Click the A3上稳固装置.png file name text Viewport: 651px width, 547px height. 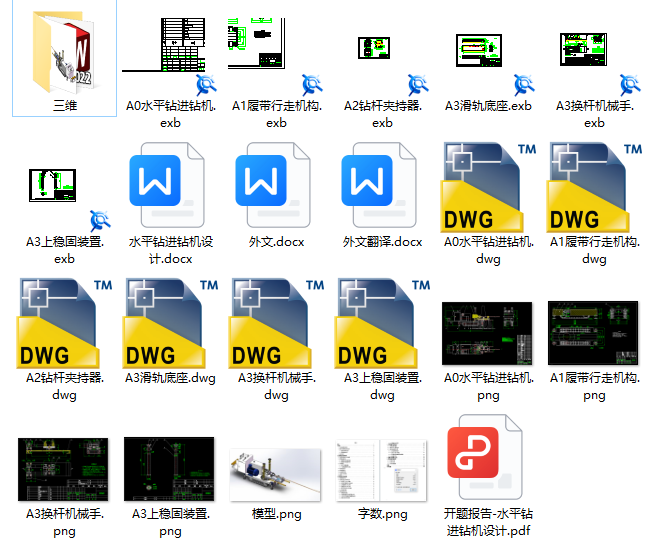pos(171,522)
